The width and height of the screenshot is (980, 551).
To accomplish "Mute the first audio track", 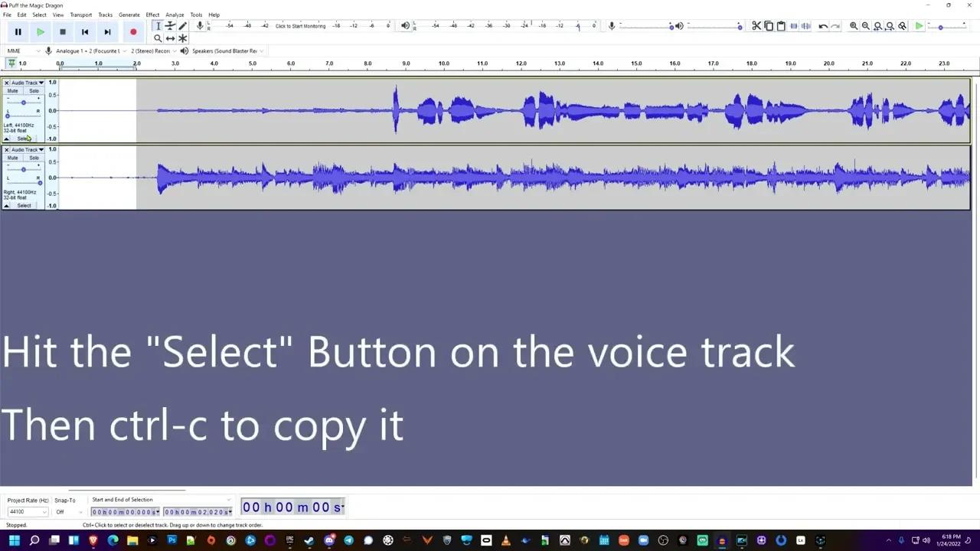I will coord(13,91).
